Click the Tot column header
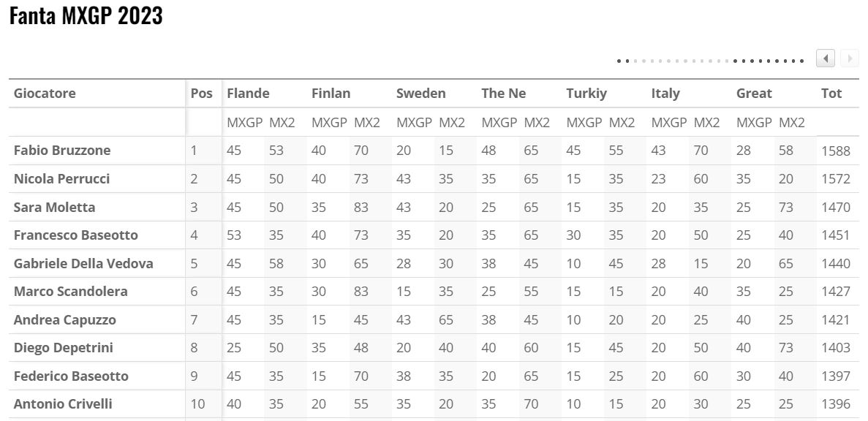 click(831, 94)
